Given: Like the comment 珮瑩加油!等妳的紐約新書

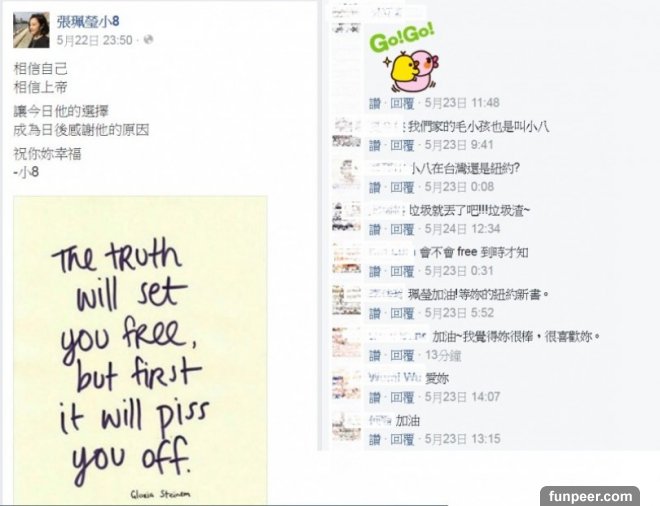Looking at the screenshot, I should tap(375, 313).
